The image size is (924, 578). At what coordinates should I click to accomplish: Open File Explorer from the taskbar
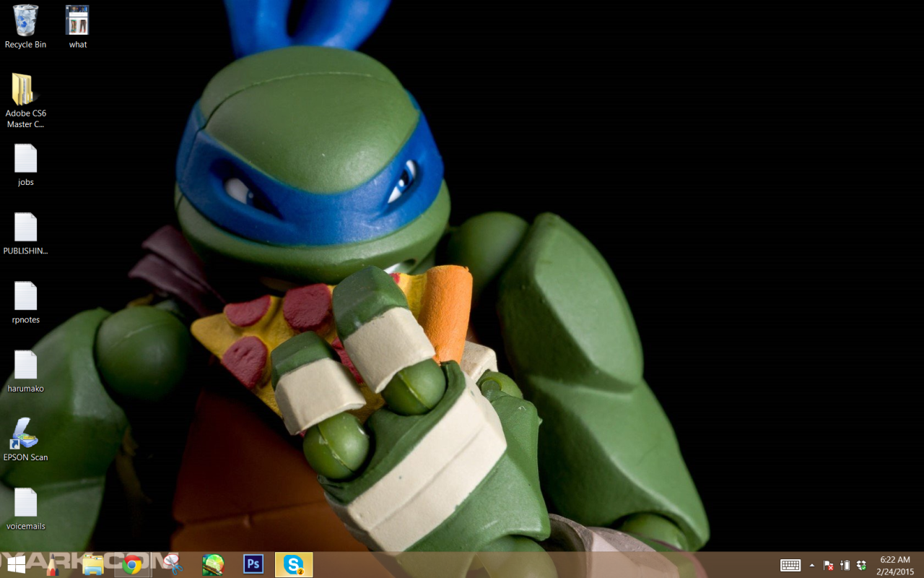(x=93, y=565)
